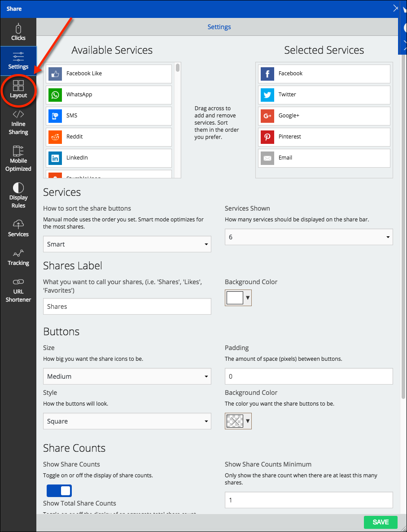Viewport: 407px width, 532px height.
Task: Open Mobile Optimized settings icon
Action: 18,151
